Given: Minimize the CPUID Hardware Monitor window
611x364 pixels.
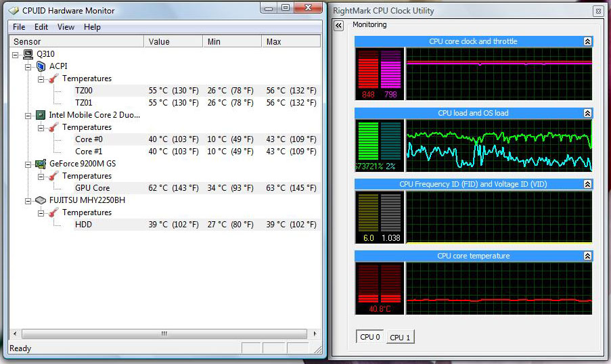Looking at the screenshot, I should (x=269, y=8).
